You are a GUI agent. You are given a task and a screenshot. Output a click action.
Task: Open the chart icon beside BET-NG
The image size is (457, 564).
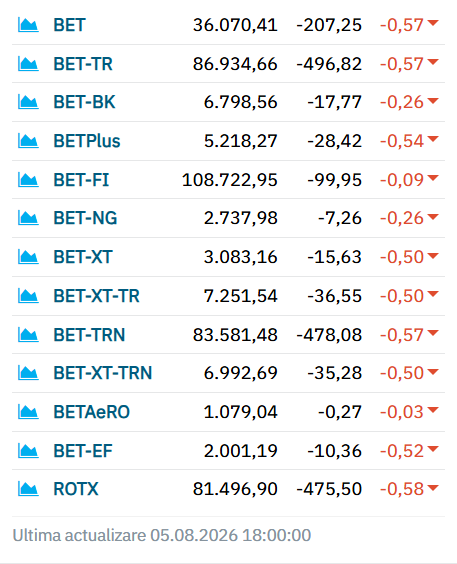(x=28, y=218)
